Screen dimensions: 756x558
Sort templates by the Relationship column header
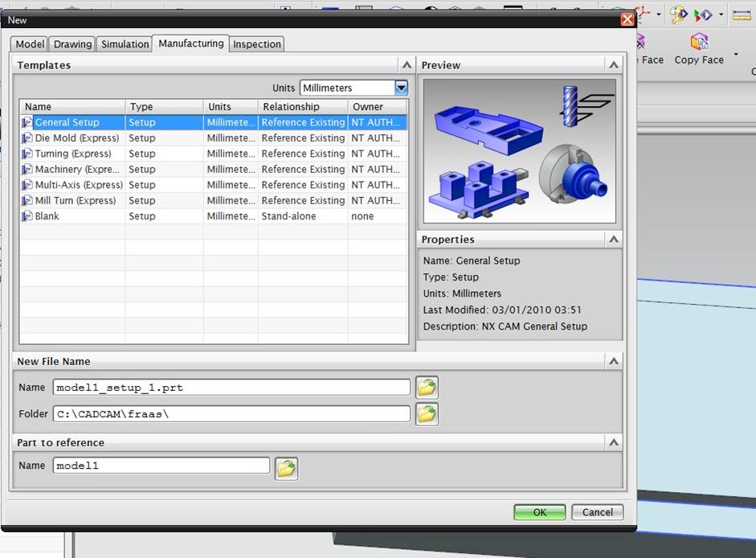(303, 107)
